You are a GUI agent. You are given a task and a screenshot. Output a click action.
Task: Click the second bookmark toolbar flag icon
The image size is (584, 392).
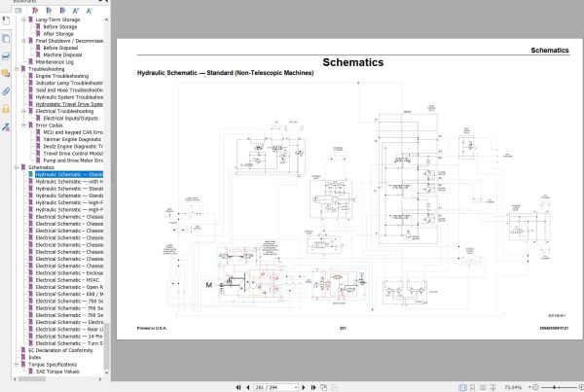pyautogui.click(x=49, y=11)
